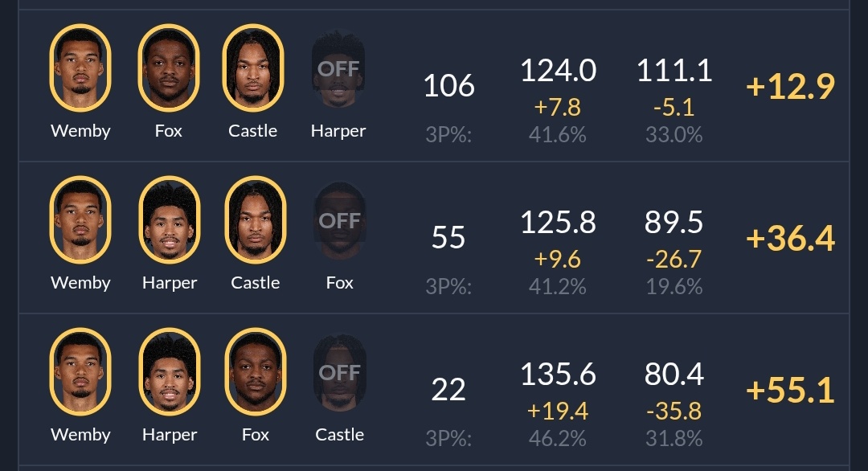
Task: Click Castle's headshot in the first lineup row
Action: tap(253, 68)
